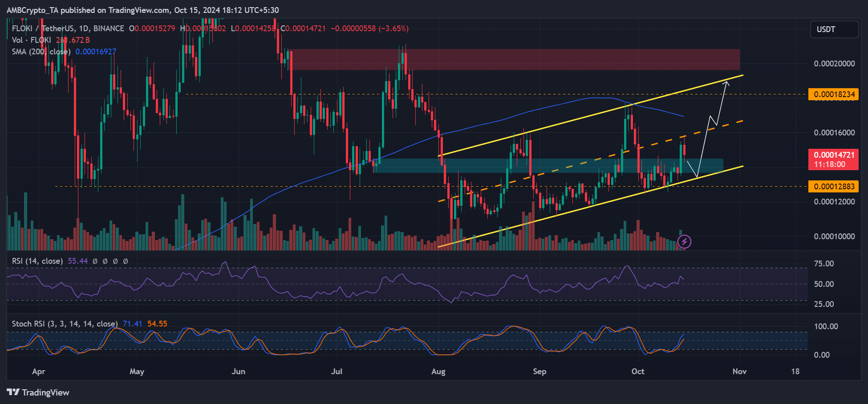Open the USDT currency selector

pos(834,29)
